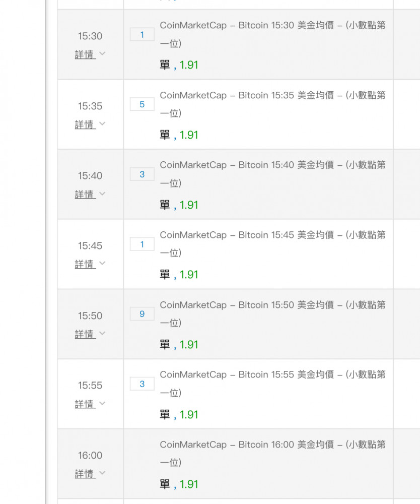The height and width of the screenshot is (504, 420).
Task: Choose 單 1.91 odds for Bitcoin 15:40
Action: point(179,205)
